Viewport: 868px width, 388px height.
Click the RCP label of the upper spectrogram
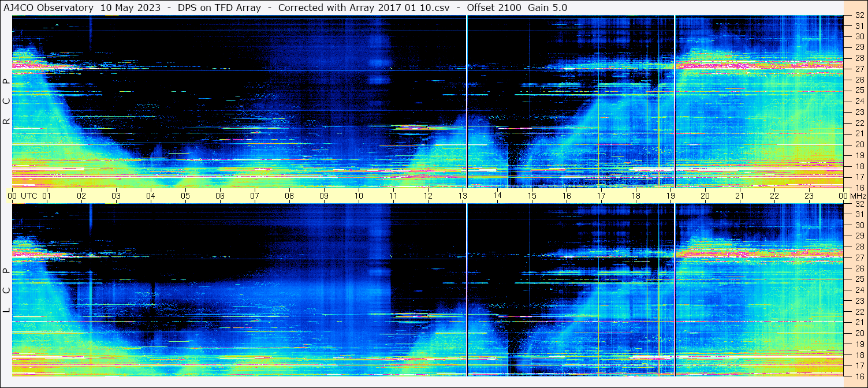[x=6, y=102]
